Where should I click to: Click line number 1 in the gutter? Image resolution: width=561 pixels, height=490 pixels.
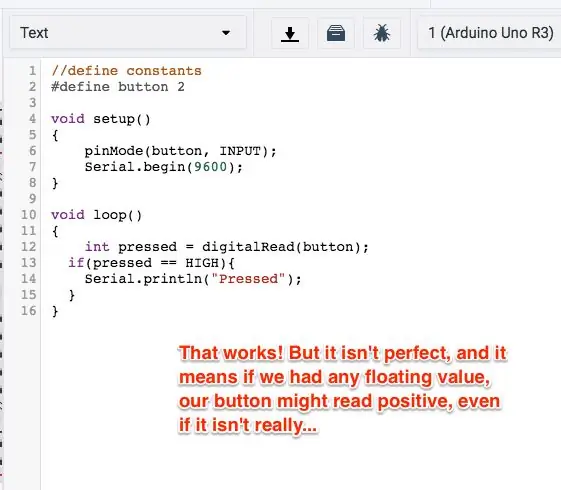(x=33, y=71)
